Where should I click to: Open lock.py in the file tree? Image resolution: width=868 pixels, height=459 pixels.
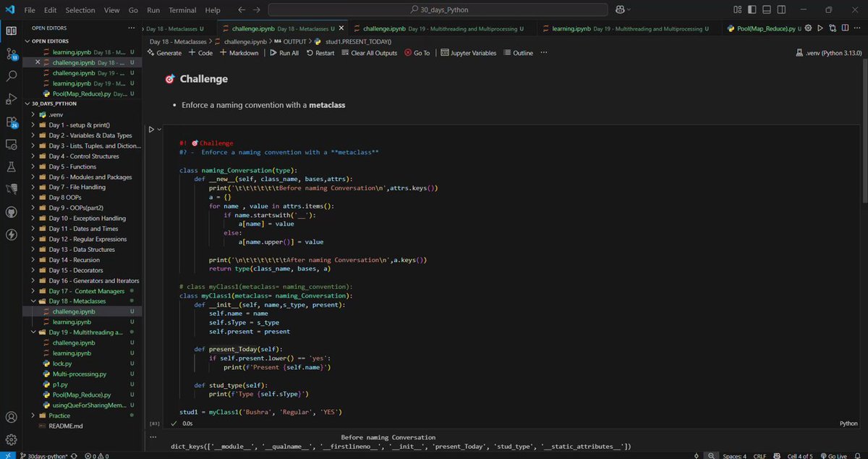pos(62,363)
